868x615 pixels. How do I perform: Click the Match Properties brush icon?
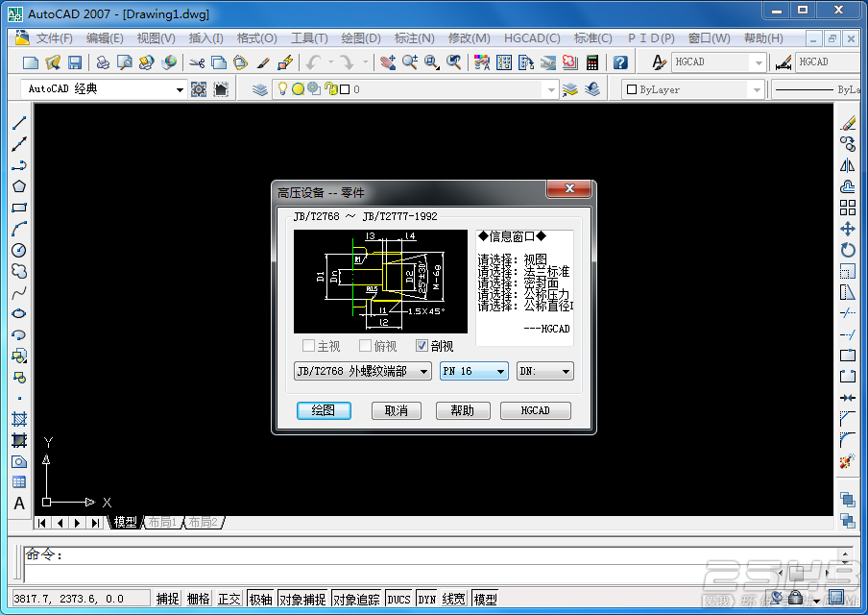click(263, 62)
